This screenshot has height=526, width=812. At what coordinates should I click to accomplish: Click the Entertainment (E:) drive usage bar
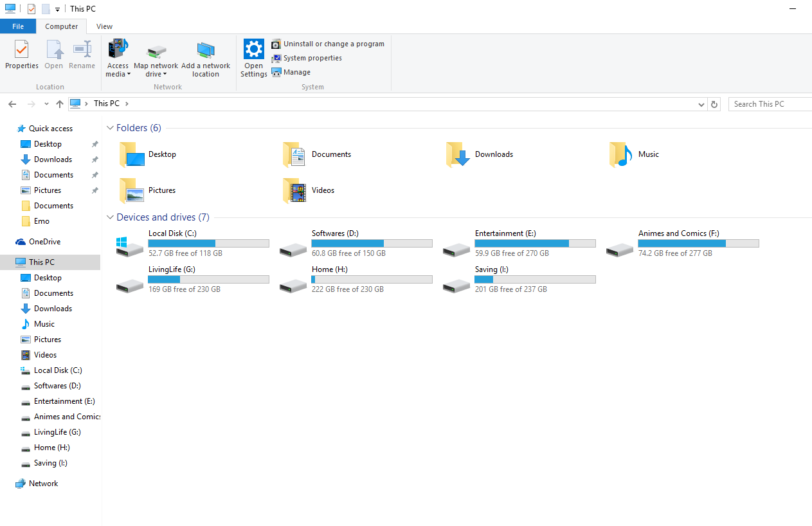click(535, 244)
